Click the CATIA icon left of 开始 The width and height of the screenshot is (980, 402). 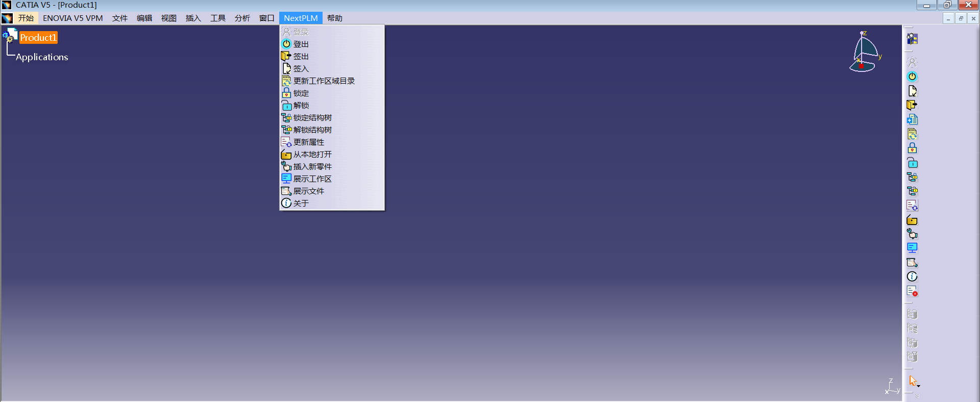(x=7, y=18)
